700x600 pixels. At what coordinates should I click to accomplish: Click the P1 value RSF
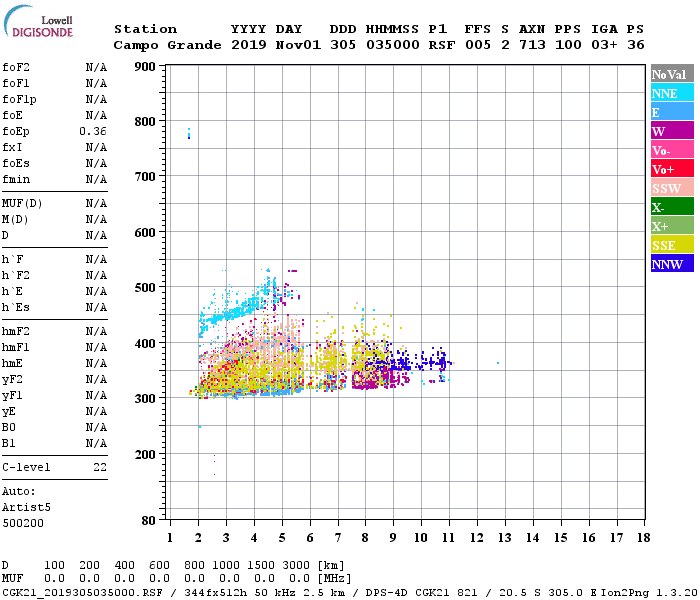442,45
